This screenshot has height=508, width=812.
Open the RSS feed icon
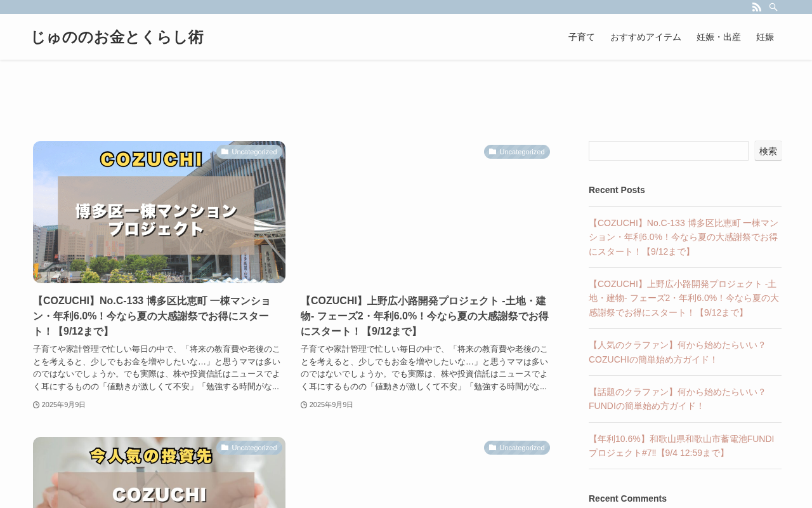pyautogui.click(x=757, y=7)
